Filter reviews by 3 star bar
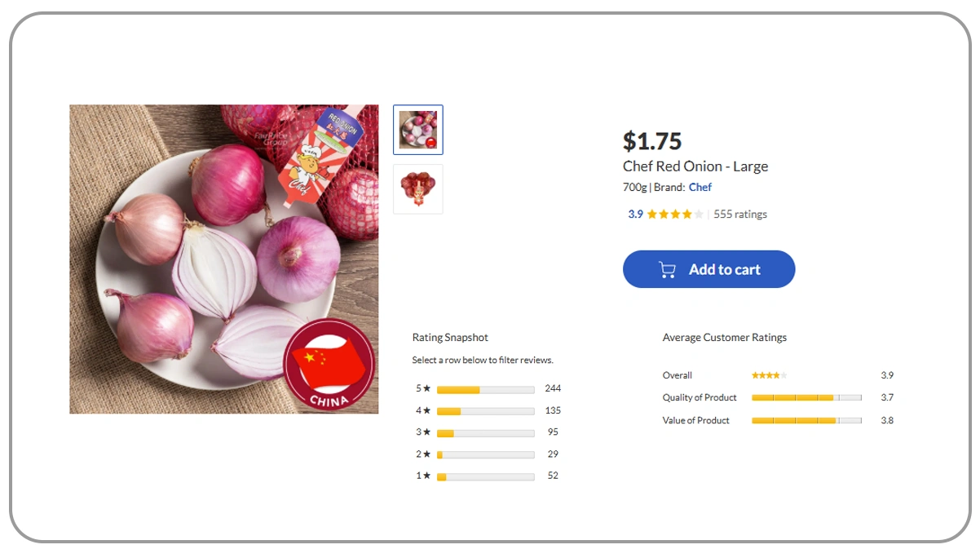The width and height of the screenshot is (980, 558). [485, 432]
